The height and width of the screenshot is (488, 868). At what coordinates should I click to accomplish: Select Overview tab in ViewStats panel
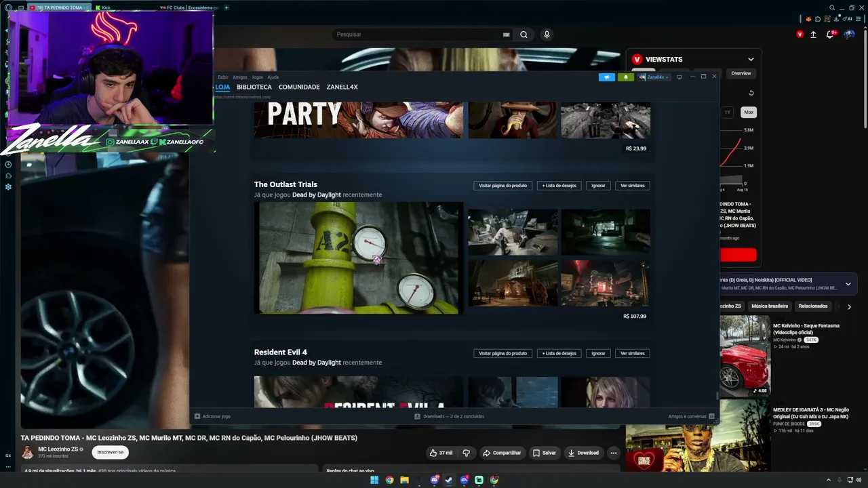pos(741,73)
